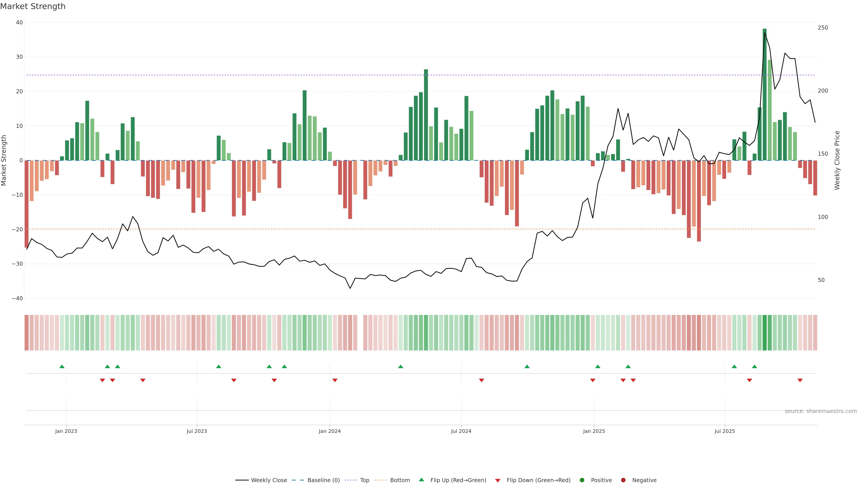Click the darkest green heatmap strip cell
The height and width of the screenshot is (488, 868).
tap(764, 332)
